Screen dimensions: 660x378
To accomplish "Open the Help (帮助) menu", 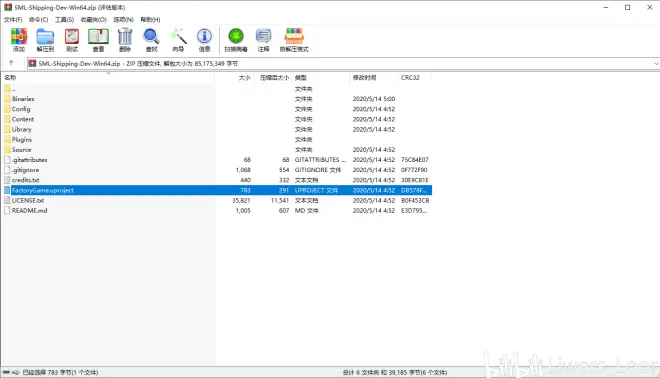I will point(150,19).
